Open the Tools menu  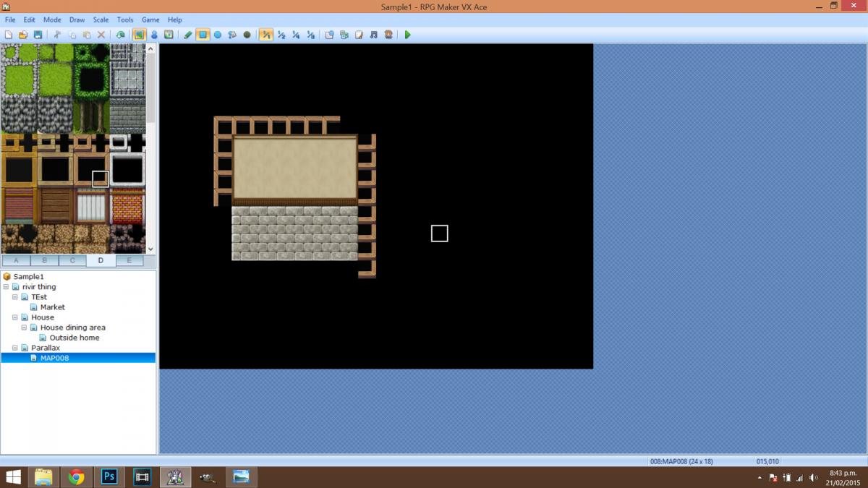(125, 20)
